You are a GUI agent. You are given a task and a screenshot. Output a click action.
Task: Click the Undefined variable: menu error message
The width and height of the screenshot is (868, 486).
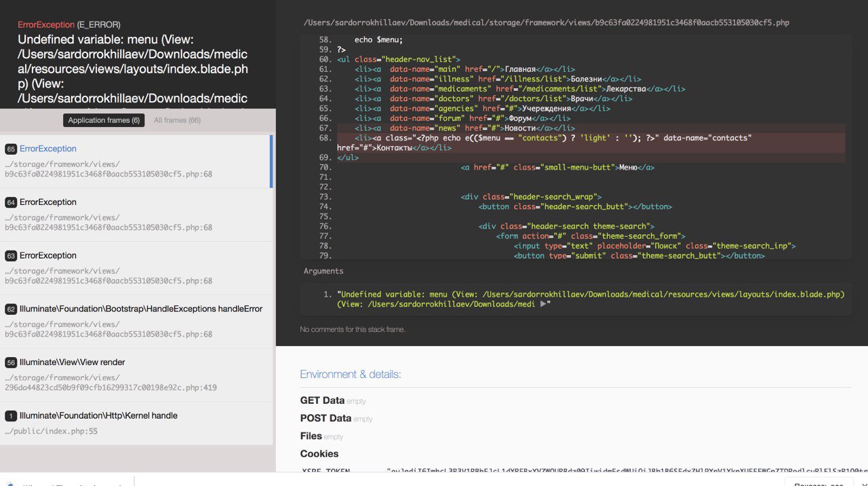133,69
